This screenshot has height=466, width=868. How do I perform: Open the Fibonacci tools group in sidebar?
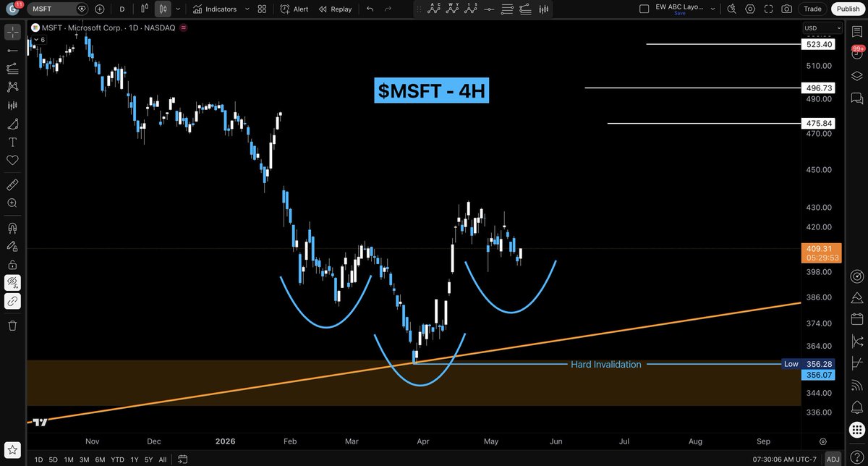pyautogui.click(x=12, y=68)
